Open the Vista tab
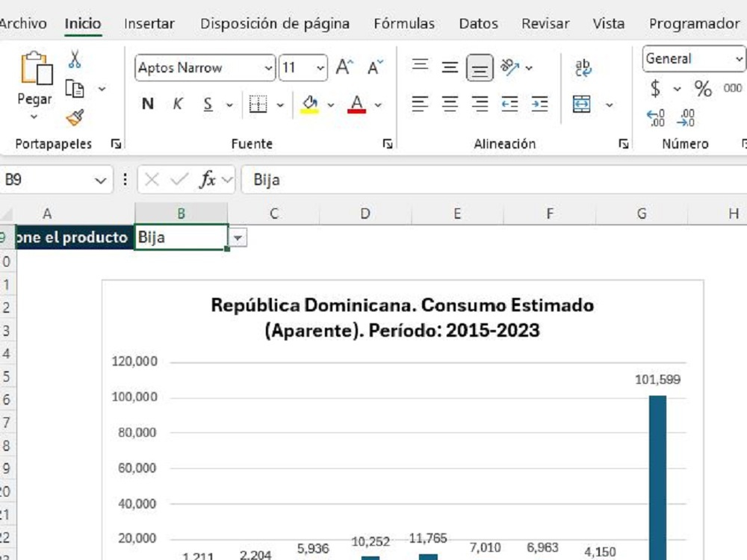 coord(608,23)
